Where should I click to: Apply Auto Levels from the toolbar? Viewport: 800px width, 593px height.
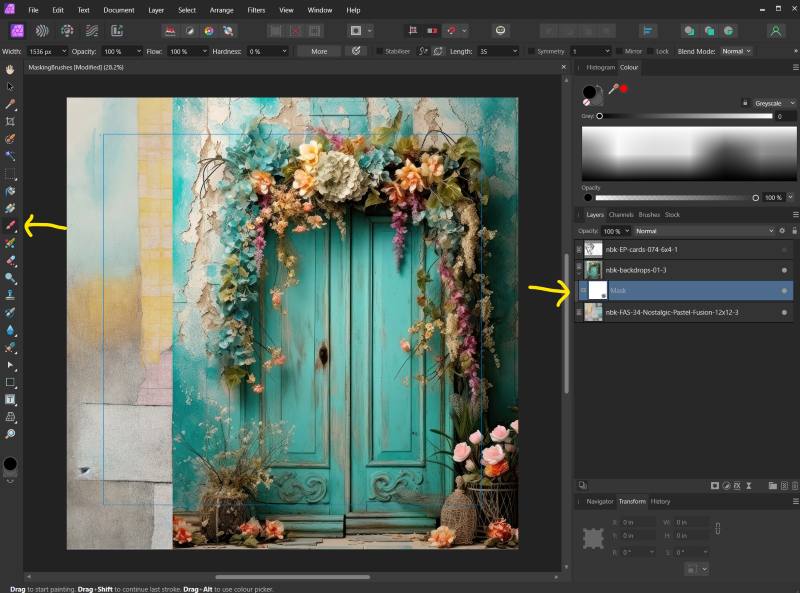tap(170, 31)
